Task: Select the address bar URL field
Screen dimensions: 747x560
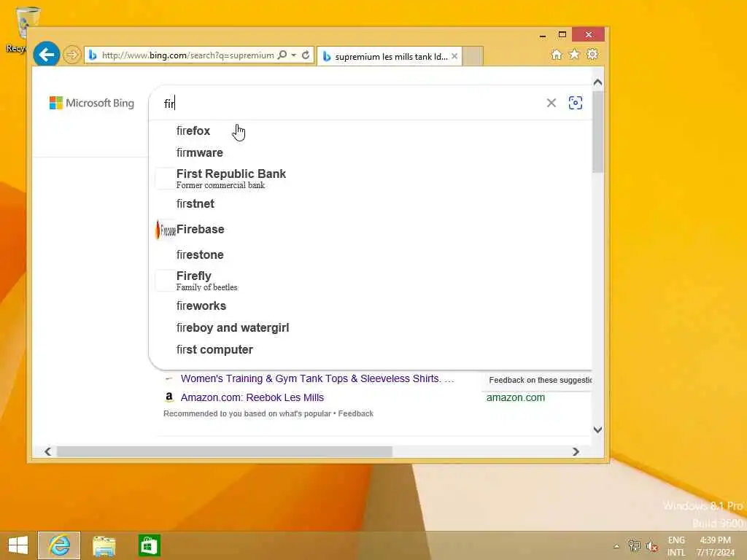Action: [187, 55]
